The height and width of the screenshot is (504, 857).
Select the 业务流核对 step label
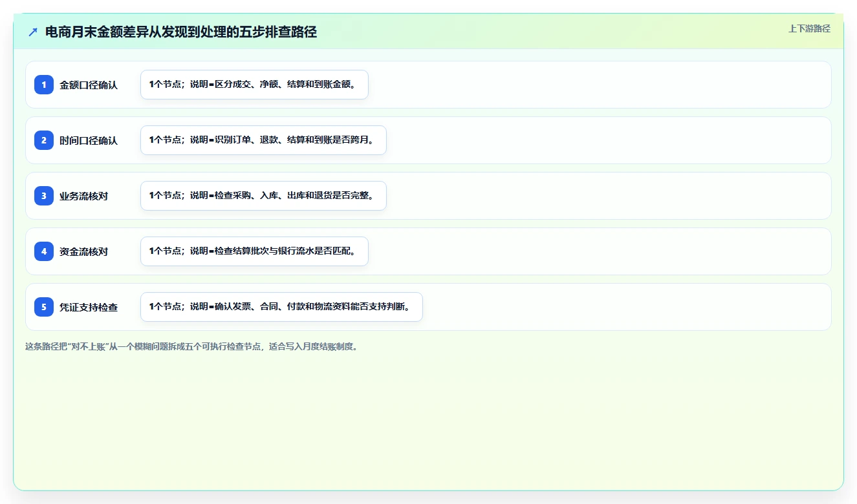[x=83, y=196]
